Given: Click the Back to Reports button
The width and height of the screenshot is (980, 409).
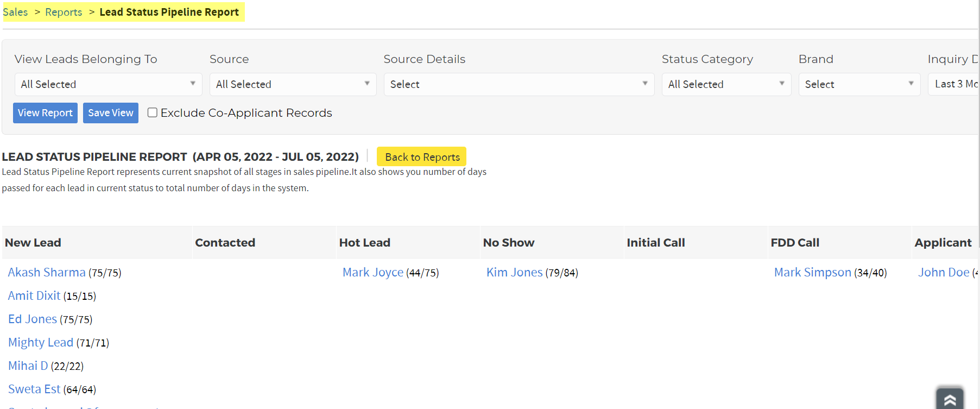Looking at the screenshot, I should (x=422, y=157).
